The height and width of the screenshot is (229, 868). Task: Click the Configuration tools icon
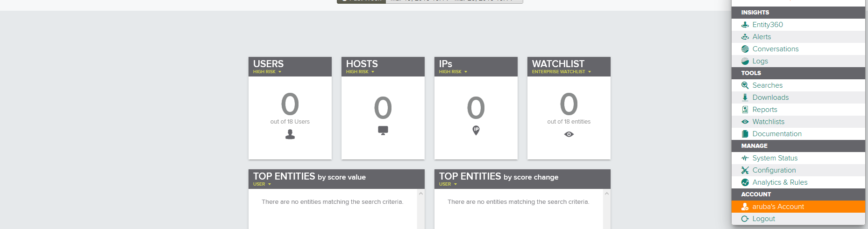[745, 170]
